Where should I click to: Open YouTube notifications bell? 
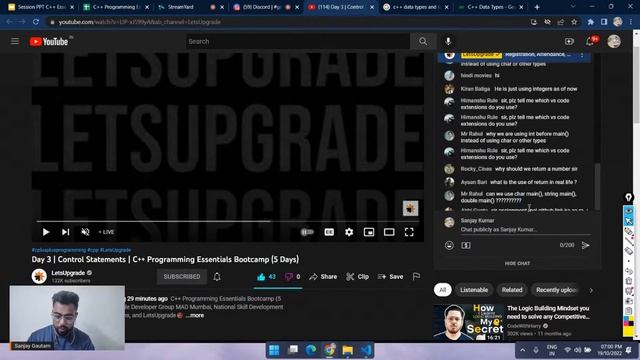pyautogui.click(x=590, y=41)
